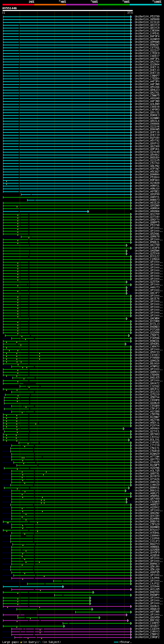The width and height of the screenshot is (164, 644).
Task: Click label UniRef100_A4I799
Action: (x=147, y=245)
